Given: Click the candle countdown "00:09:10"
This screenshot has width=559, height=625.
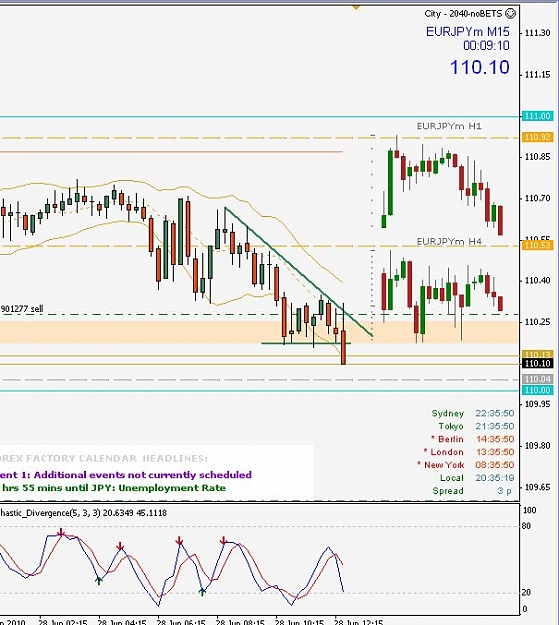Looking at the screenshot, I should click(486, 45).
